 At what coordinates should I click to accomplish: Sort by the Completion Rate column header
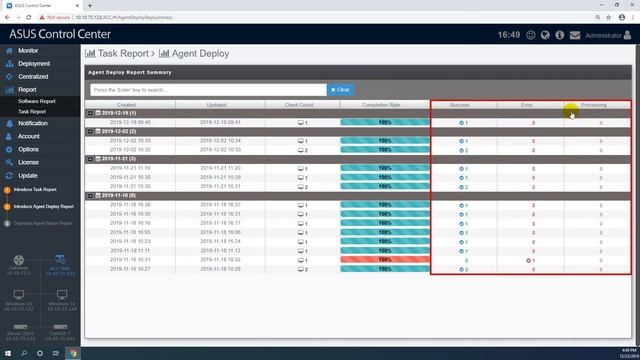tap(381, 105)
